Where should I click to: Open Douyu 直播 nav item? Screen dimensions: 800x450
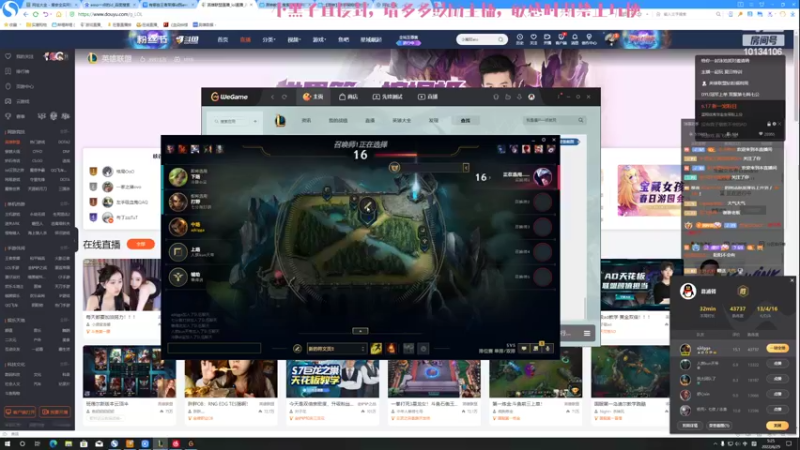coord(245,39)
